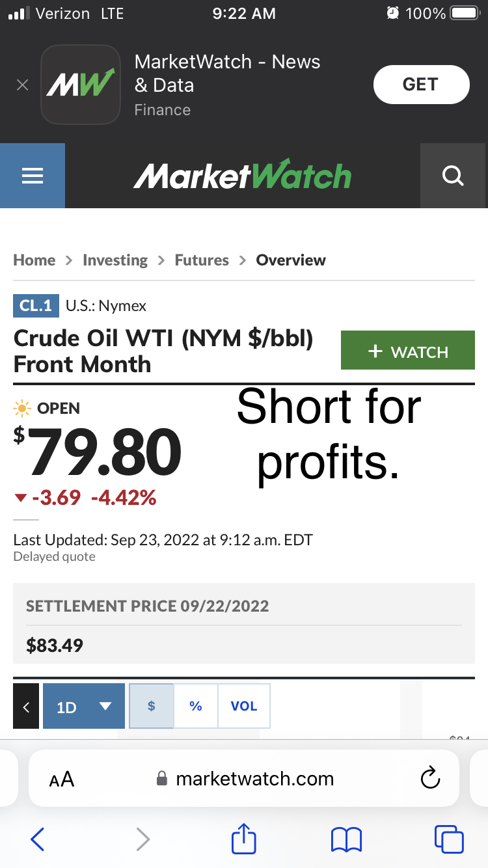The height and width of the screenshot is (868, 488).
Task: Switch chart to VOL view
Action: click(x=244, y=706)
